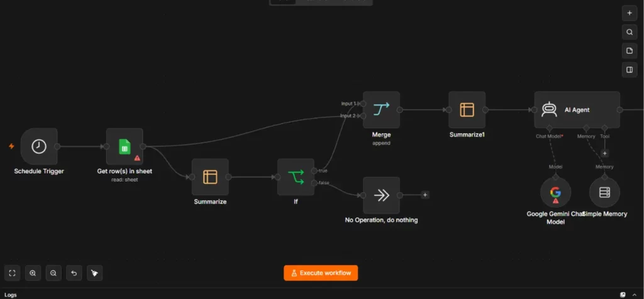Viewport: 644px width, 299px height.
Task: Click the warning triangle on the Gemini model node
Action: click(556, 201)
